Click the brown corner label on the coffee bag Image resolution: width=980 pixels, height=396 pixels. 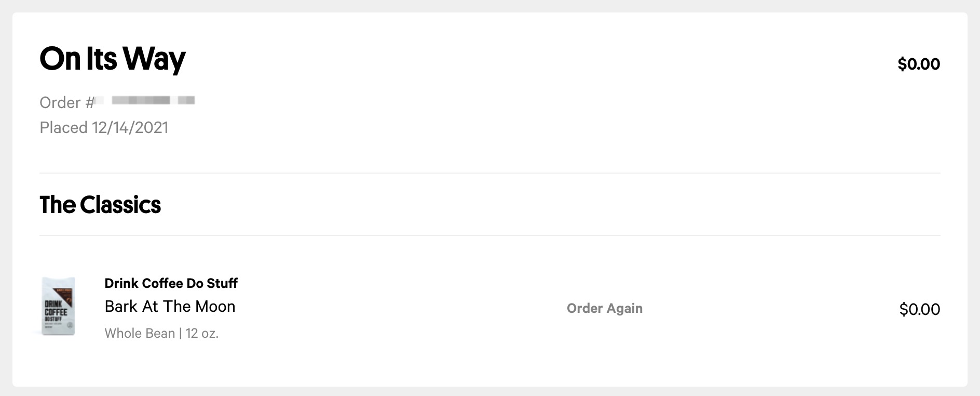(68, 294)
